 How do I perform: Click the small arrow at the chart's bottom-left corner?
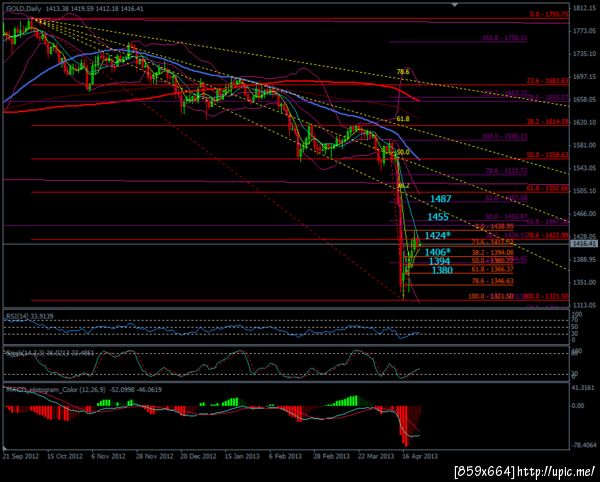pyautogui.click(x=5, y=448)
